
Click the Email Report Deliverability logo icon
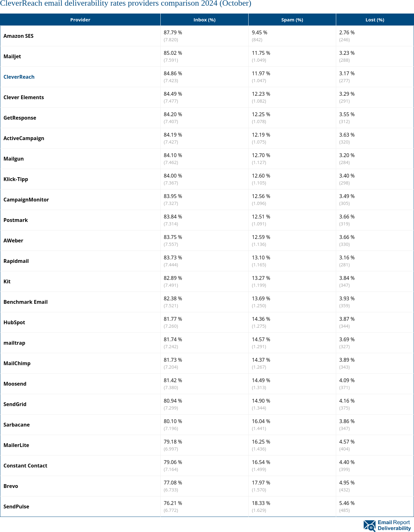tap(369, 525)
